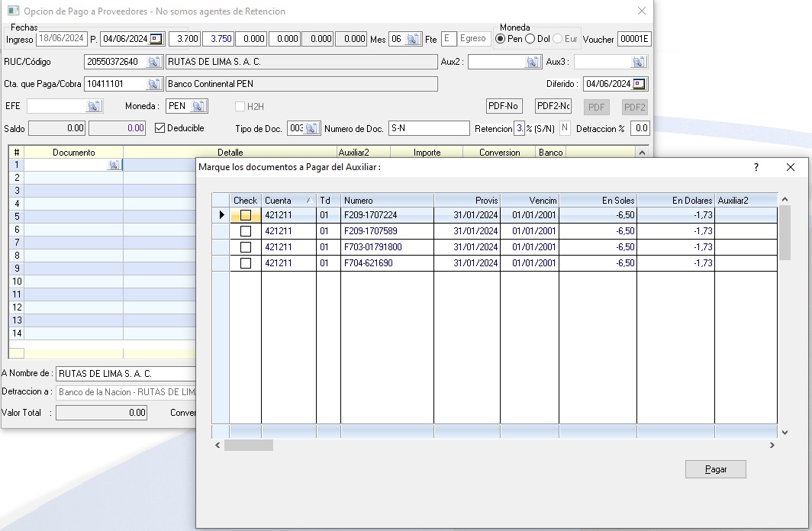Screen dimensions: 812x531
Task: Click the Valor Total field 0.00
Action: (101, 413)
